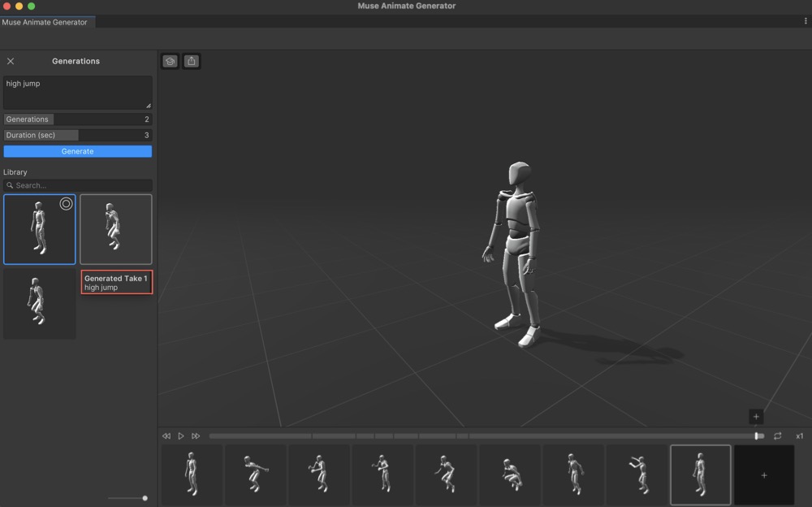Change the x1 playback speed

(799, 436)
